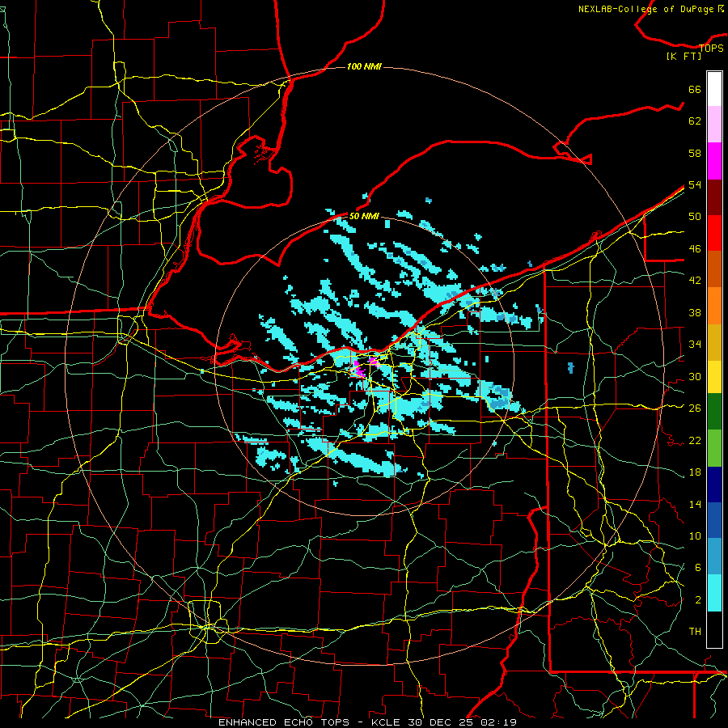Click the dark orange legend swatch
This screenshot has width=728, height=728.
714,269
